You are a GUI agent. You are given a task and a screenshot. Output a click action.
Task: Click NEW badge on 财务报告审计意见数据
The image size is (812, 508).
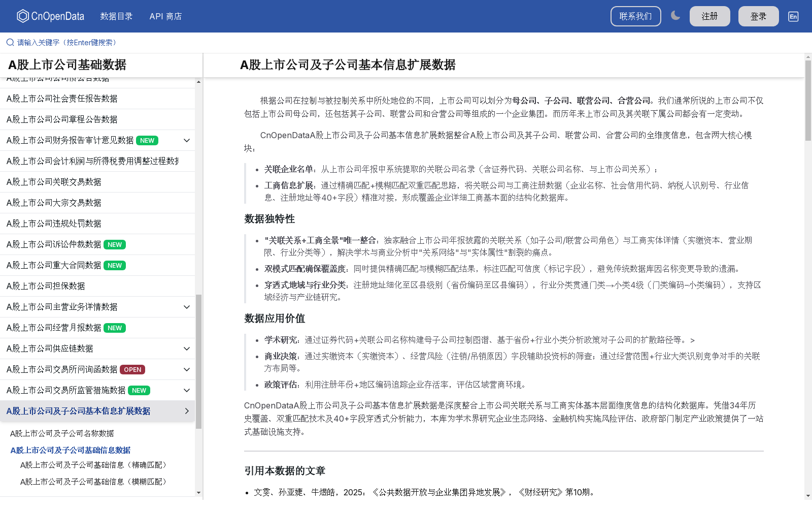(x=147, y=141)
